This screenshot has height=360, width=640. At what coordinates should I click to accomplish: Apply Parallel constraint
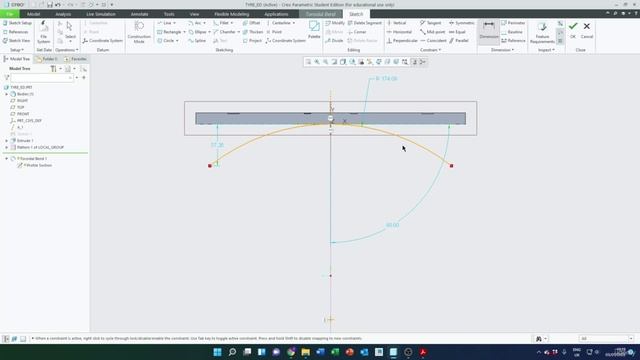coord(459,41)
